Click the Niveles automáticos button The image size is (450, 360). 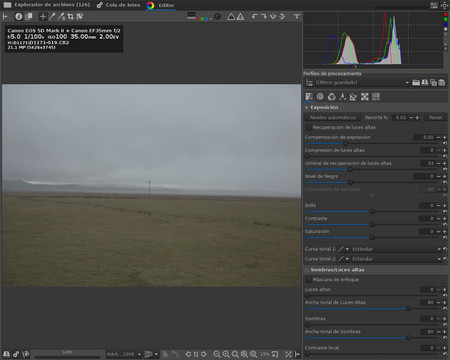[x=333, y=117]
